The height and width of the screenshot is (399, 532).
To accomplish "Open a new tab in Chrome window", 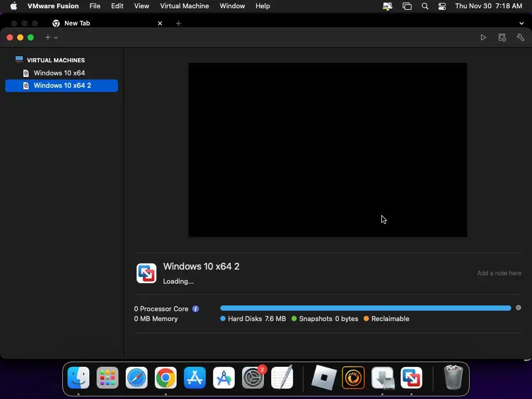I will coord(179,23).
